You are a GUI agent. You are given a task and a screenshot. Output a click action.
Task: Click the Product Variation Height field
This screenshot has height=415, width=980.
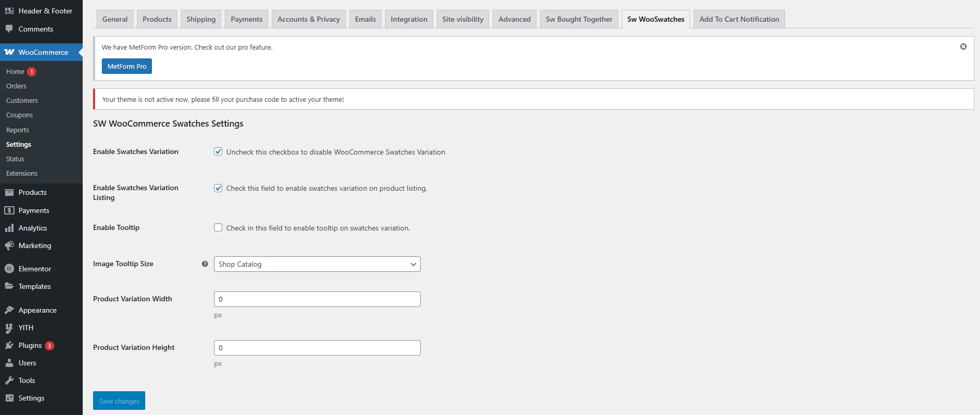(317, 348)
